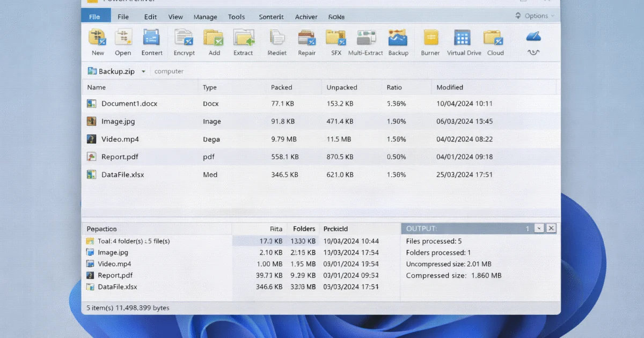Viewport: 644px width, 338px height.
Task: Open the Multi-Extract tool
Action: tap(366, 38)
